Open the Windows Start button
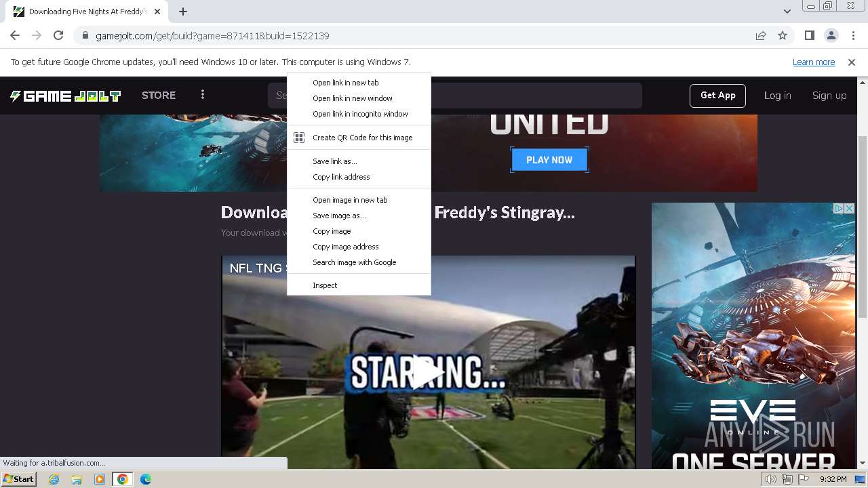The width and height of the screenshot is (868, 488). point(18,479)
